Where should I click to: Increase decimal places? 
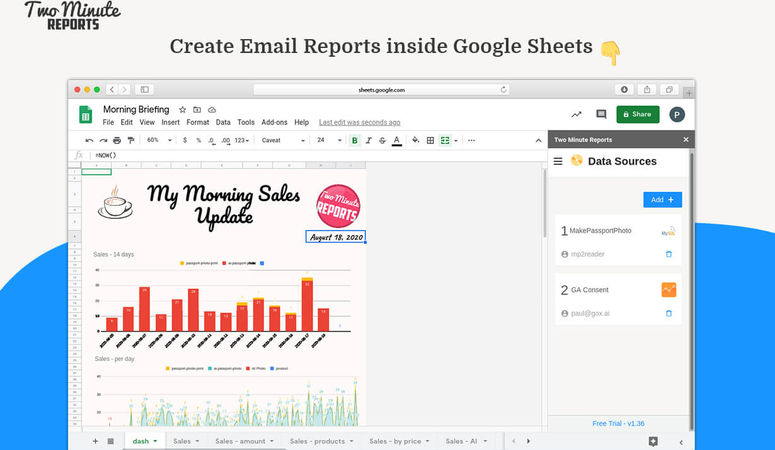[225, 140]
